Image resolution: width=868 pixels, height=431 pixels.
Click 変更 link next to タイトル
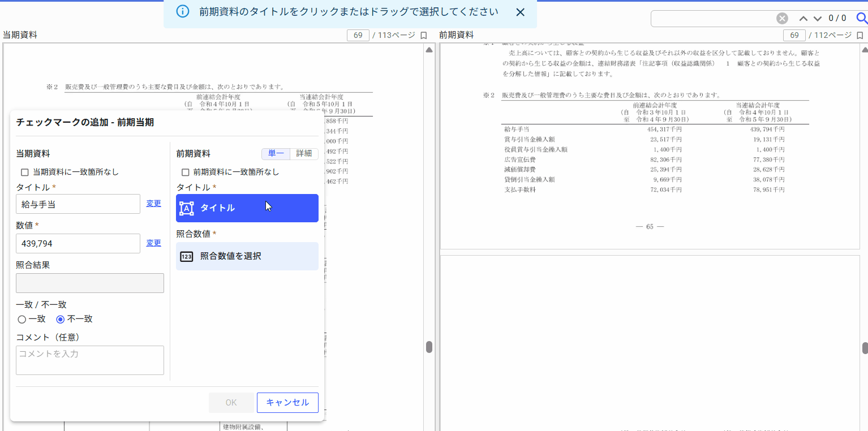click(153, 204)
